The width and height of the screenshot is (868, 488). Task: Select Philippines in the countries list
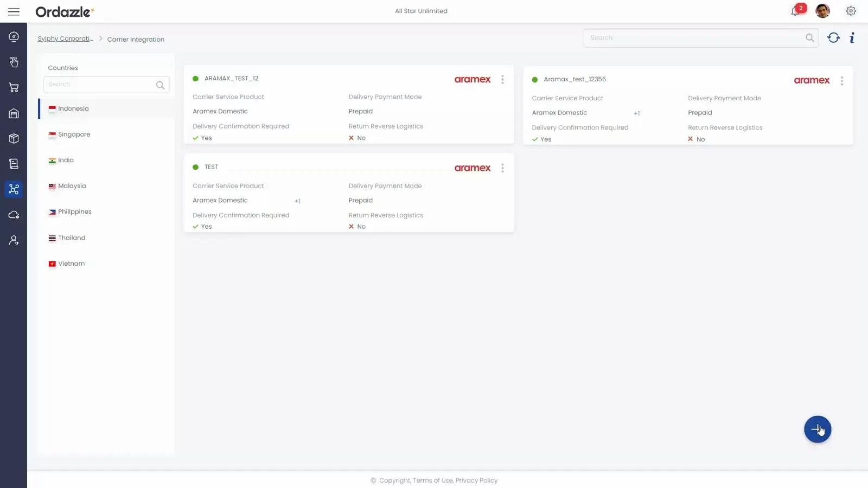(106, 211)
